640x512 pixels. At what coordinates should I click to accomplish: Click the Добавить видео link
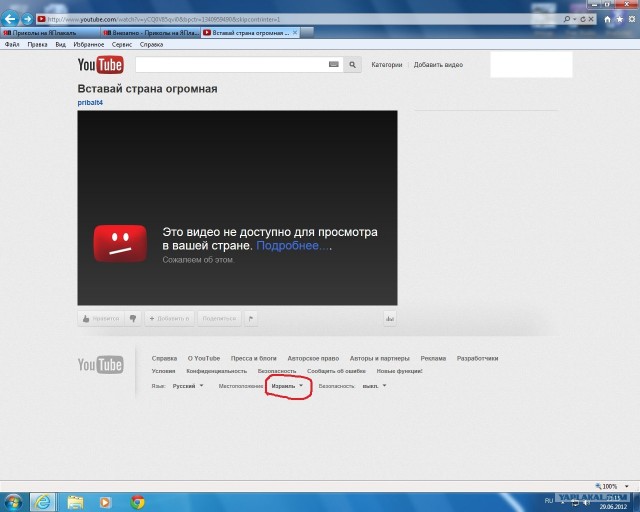click(438, 65)
